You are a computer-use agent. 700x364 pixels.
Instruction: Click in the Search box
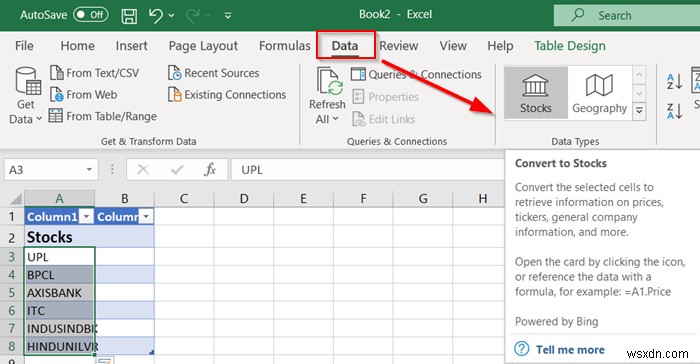pyautogui.click(x=627, y=16)
